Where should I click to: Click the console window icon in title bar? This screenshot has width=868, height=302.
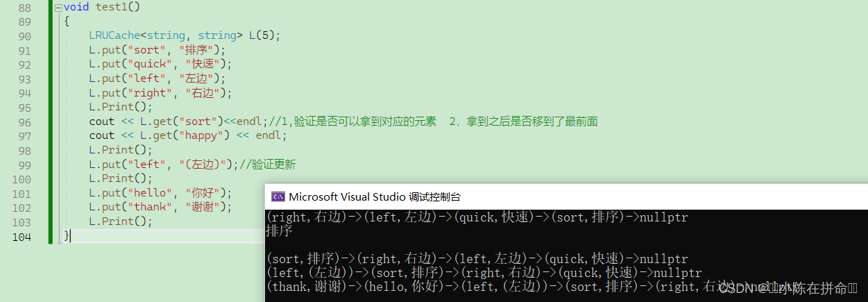coord(278,196)
